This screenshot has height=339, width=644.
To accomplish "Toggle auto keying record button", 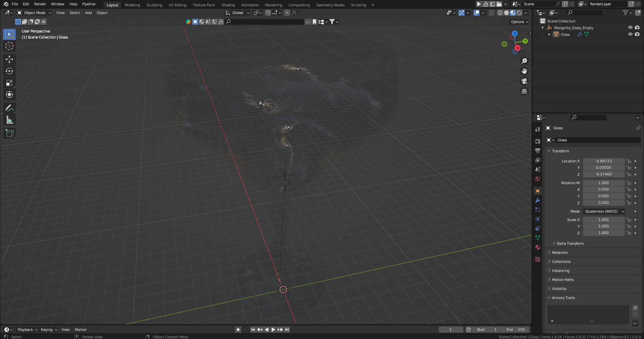I will pos(238,330).
